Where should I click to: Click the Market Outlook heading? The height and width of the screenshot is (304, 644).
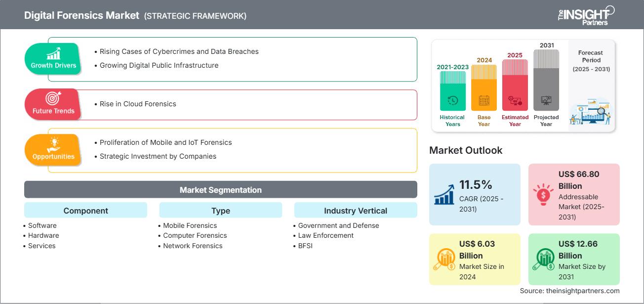click(x=466, y=150)
